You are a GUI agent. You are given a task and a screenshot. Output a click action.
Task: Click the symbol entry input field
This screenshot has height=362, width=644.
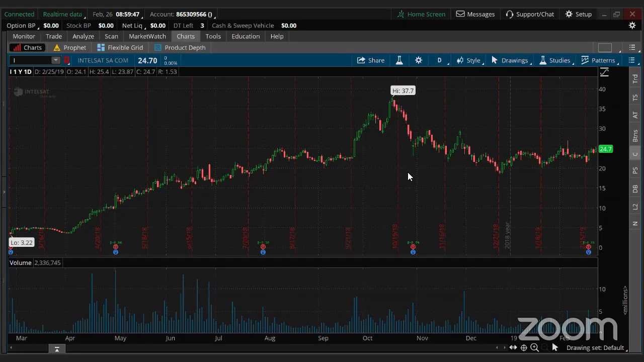point(31,60)
